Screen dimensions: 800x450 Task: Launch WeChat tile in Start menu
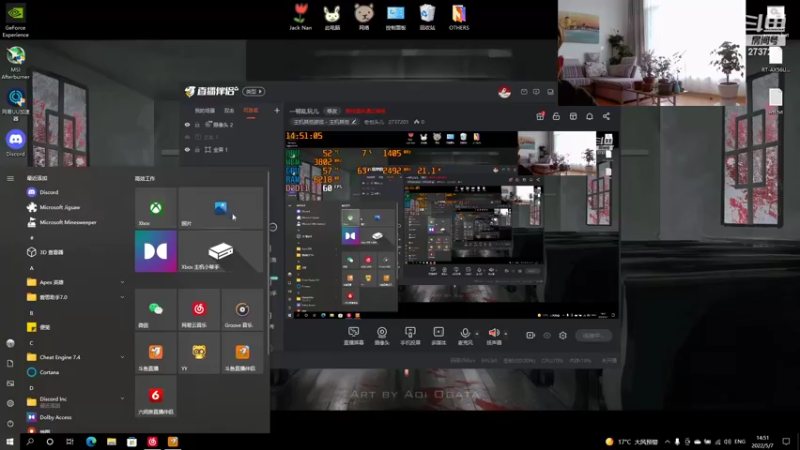coord(156,309)
